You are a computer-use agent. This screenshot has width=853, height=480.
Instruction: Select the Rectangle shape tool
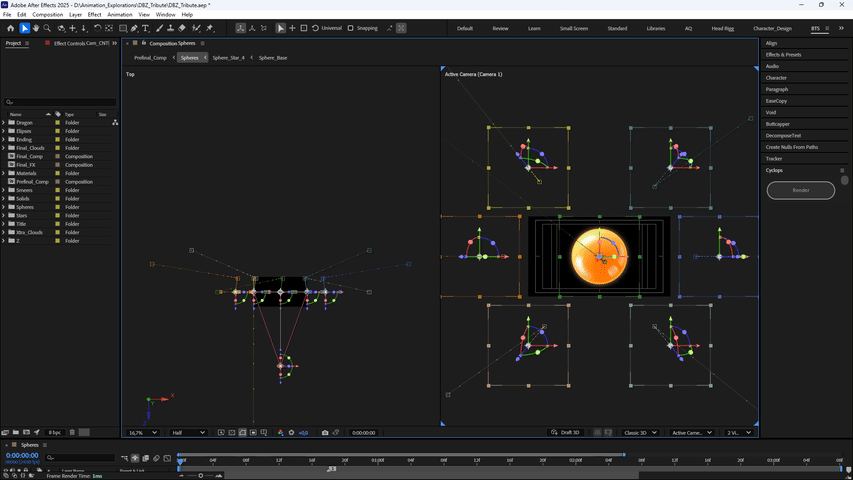click(123, 28)
